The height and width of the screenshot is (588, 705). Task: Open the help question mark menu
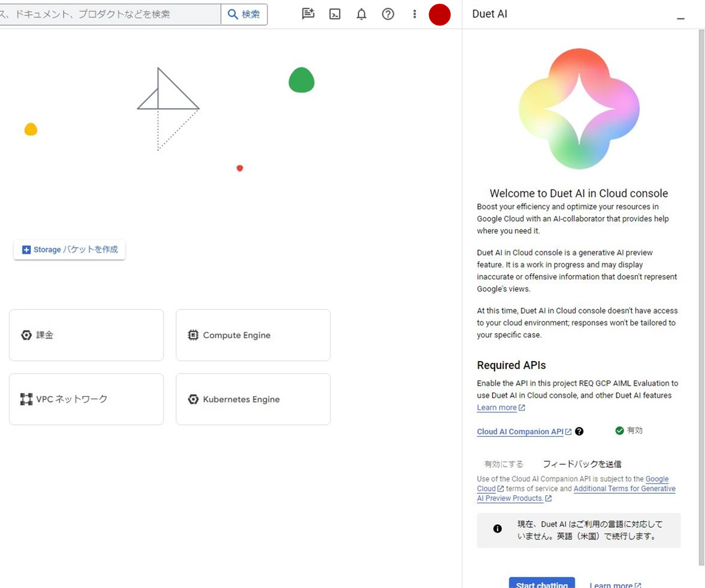[x=388, y=14]
